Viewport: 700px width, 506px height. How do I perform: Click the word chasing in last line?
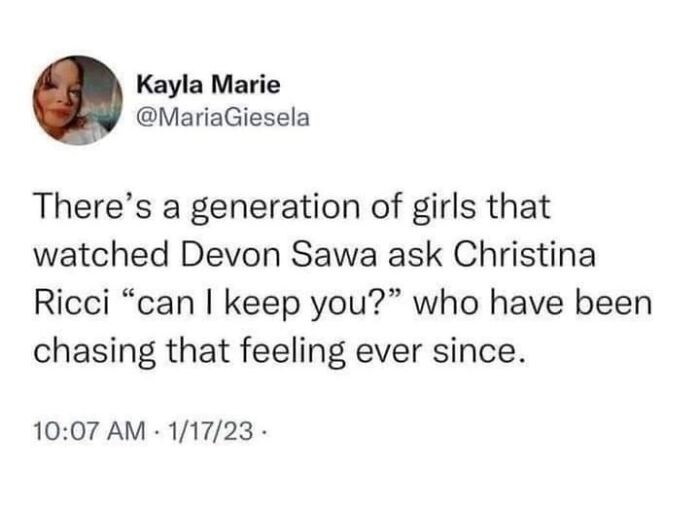pos(95,352)
